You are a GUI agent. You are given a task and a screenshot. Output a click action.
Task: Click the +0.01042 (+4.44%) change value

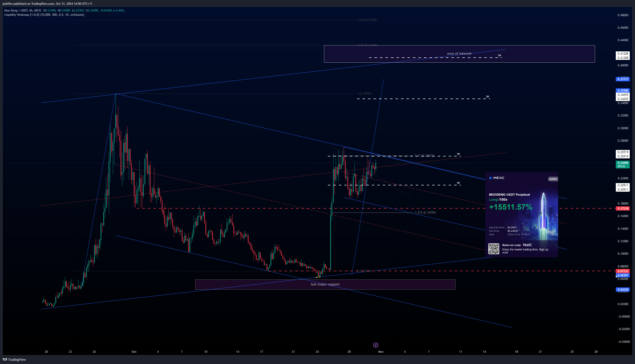point(112,10)
